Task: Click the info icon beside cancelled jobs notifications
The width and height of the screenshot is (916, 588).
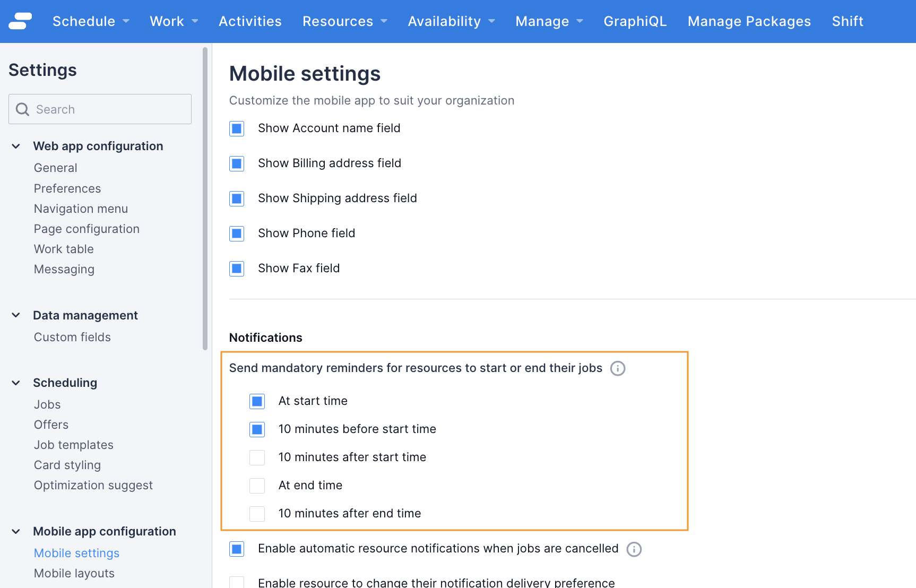Action: click(x=634, y=549)
